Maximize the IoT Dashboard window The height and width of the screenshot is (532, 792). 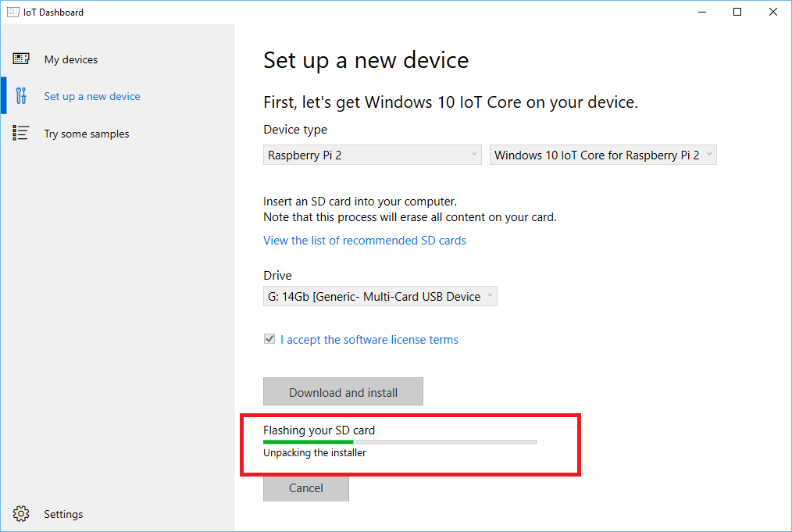[737, 12]
